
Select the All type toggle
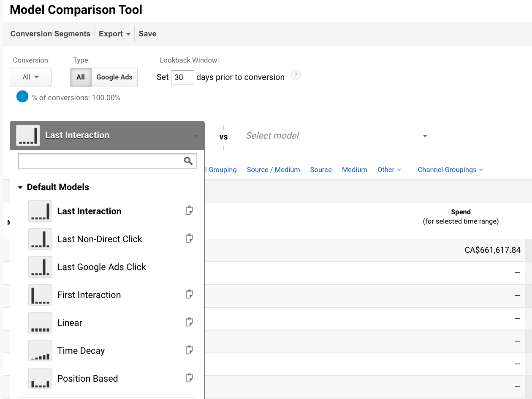[x=81, y=77]
